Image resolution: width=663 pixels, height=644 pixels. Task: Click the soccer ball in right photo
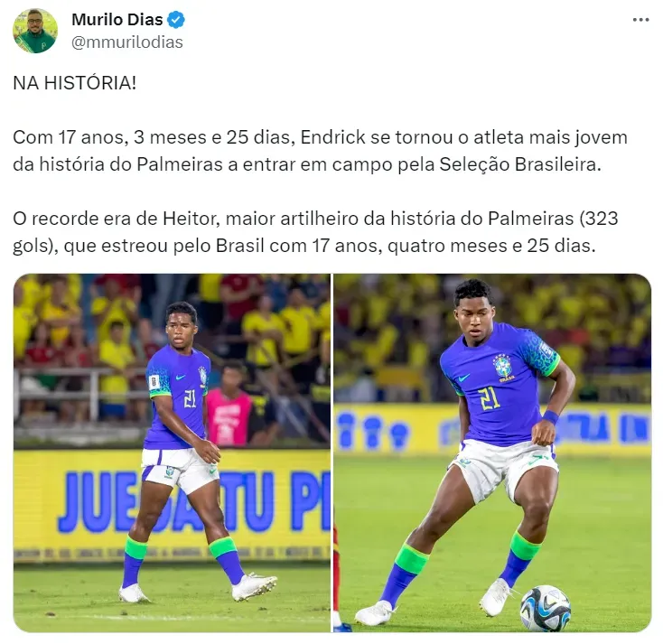point(545,608)
